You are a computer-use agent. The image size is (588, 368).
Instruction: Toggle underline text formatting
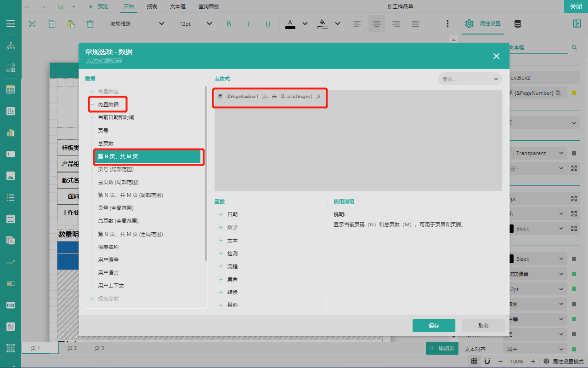tap(268, 24)
